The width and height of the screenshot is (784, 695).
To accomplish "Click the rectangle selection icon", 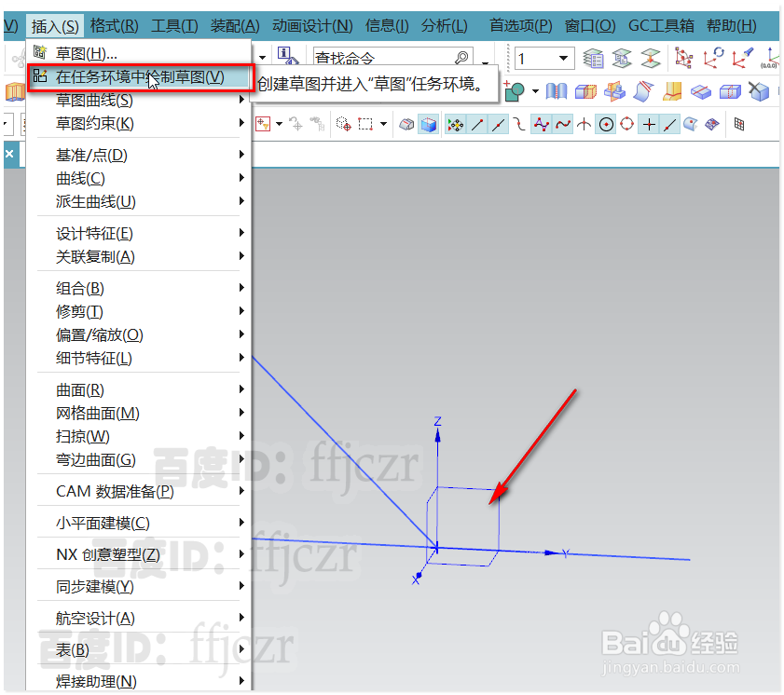I will [x=365, y=124].
